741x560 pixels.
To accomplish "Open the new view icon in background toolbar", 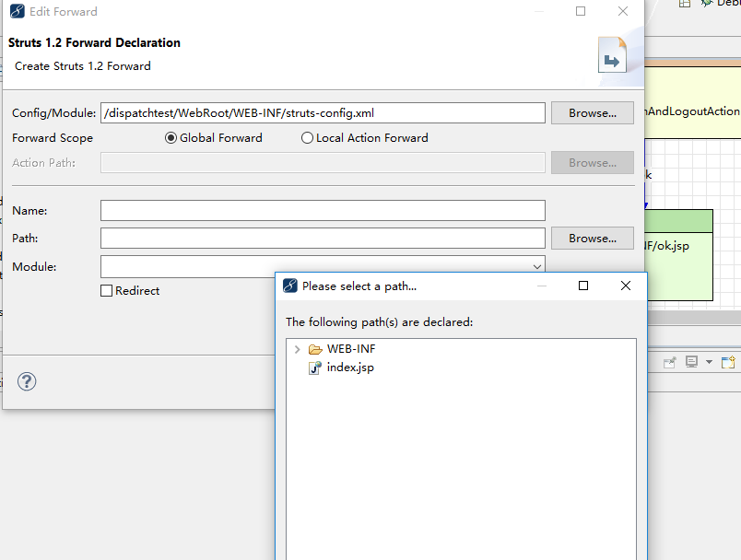I will pyautogui.click(x=728, y=362).
